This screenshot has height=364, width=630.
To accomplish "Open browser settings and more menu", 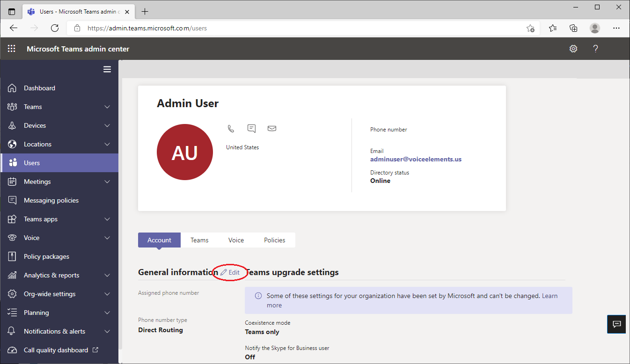I will pos(616,28).
